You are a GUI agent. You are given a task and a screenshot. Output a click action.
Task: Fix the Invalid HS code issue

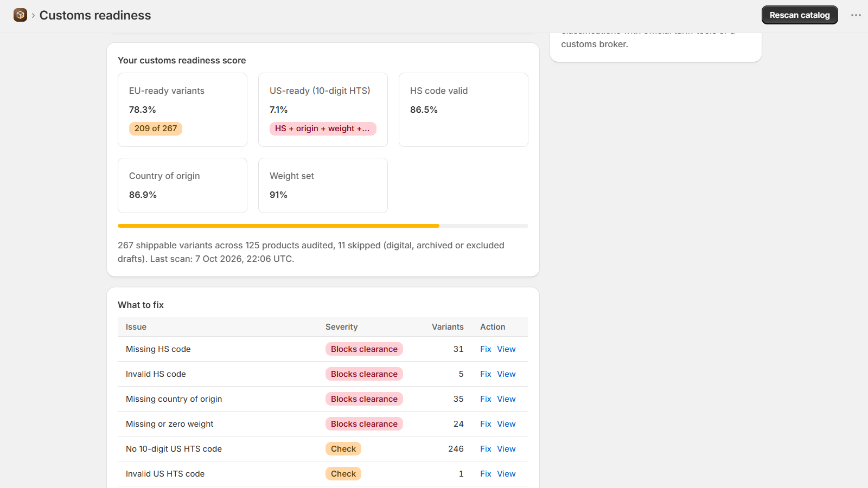tap(486, 374)
